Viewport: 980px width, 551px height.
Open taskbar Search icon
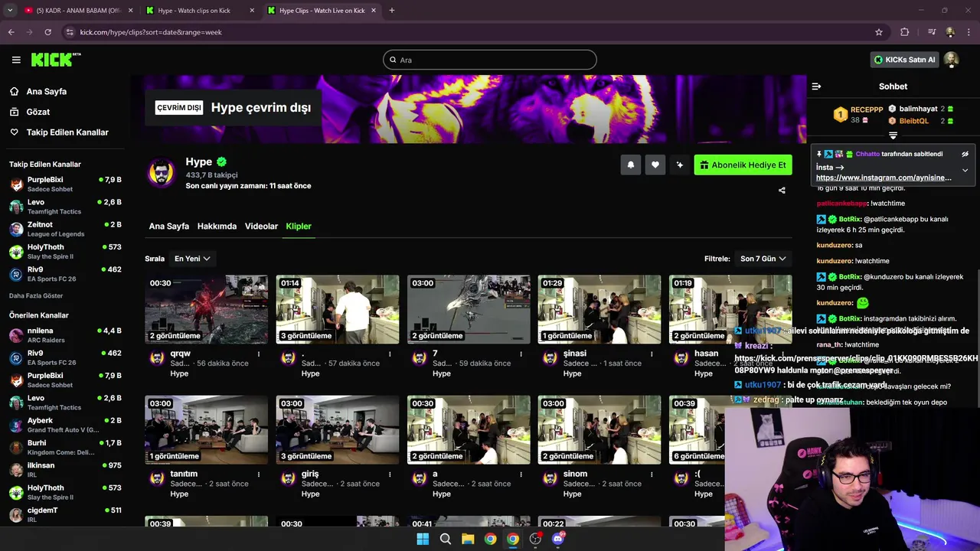(445, 539)
